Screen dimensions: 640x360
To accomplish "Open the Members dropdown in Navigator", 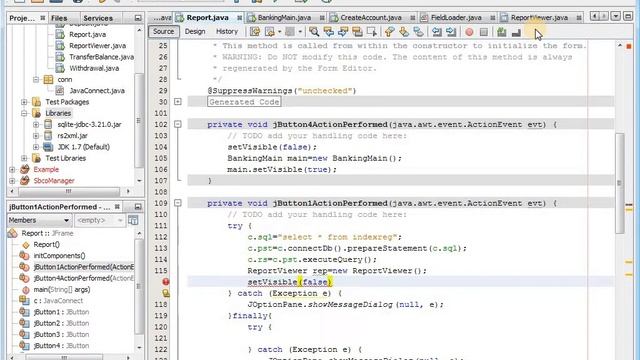I will [x=40, y=220].
